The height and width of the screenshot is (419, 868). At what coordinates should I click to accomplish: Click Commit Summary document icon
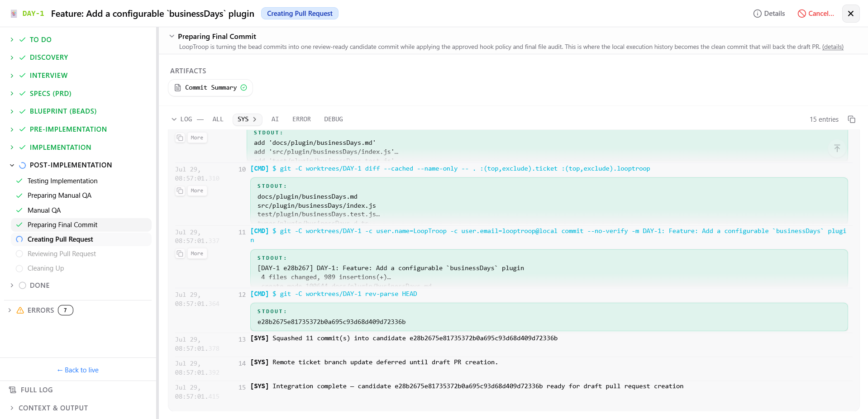pos(178,88)
